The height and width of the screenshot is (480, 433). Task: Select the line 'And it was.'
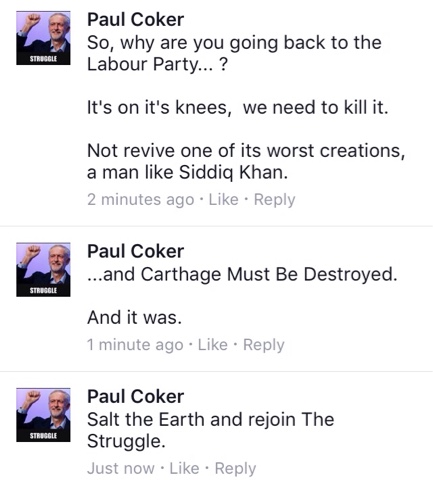coord(134,317)
